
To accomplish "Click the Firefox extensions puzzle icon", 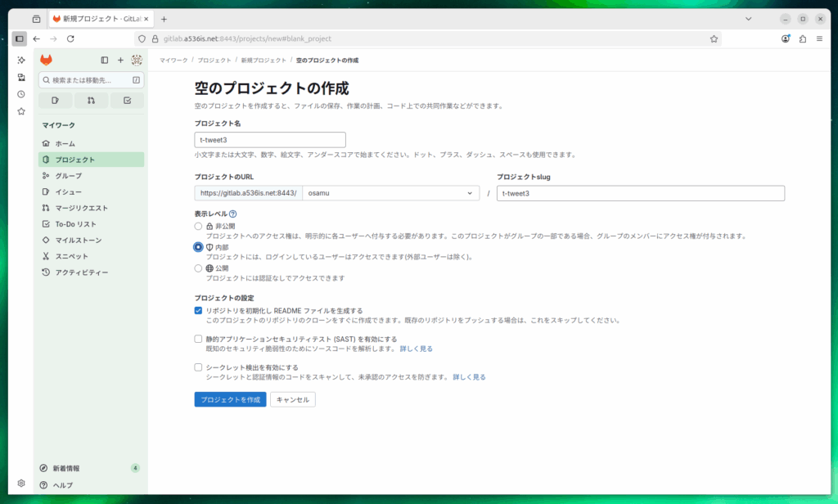I will click(x=803, y=38).
